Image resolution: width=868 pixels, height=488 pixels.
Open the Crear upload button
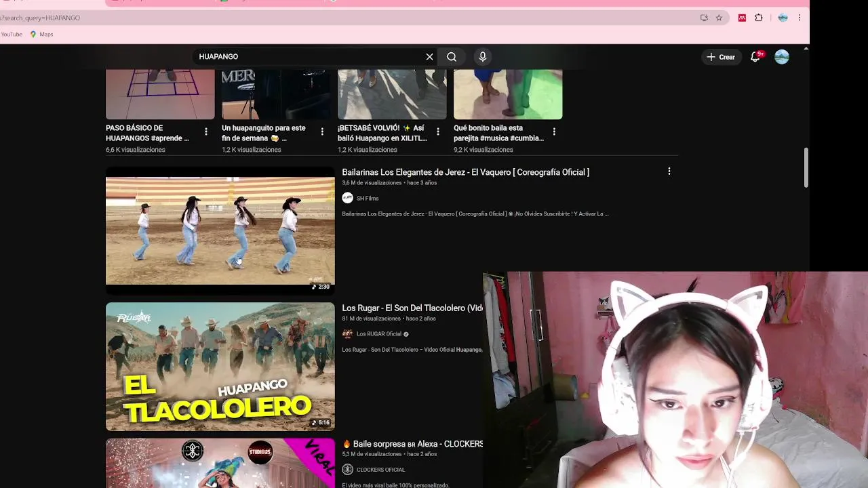coord(721,57)
